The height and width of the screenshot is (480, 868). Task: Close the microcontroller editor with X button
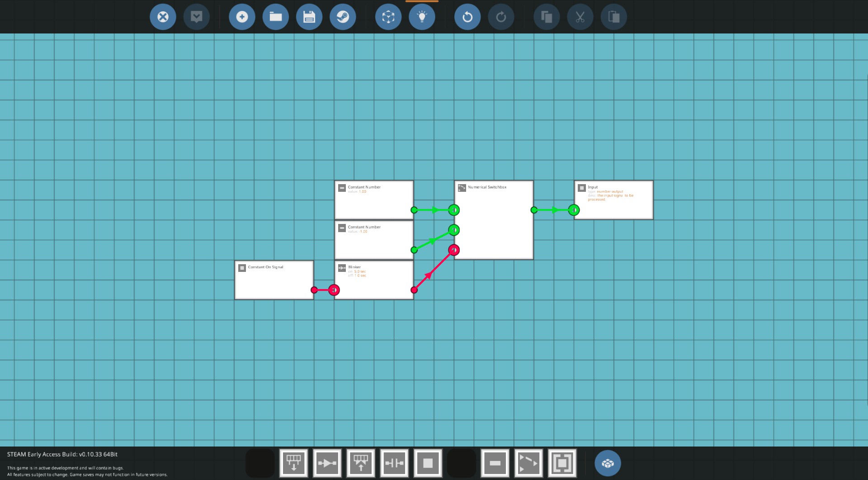163,17
